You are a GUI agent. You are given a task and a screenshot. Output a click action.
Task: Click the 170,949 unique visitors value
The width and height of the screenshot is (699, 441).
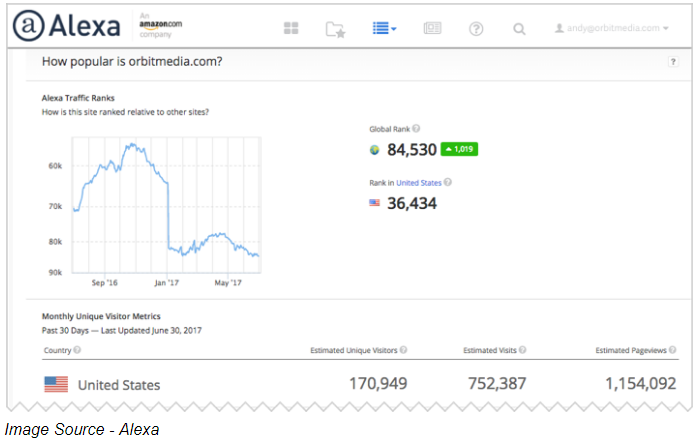click(x=378, y=383)
